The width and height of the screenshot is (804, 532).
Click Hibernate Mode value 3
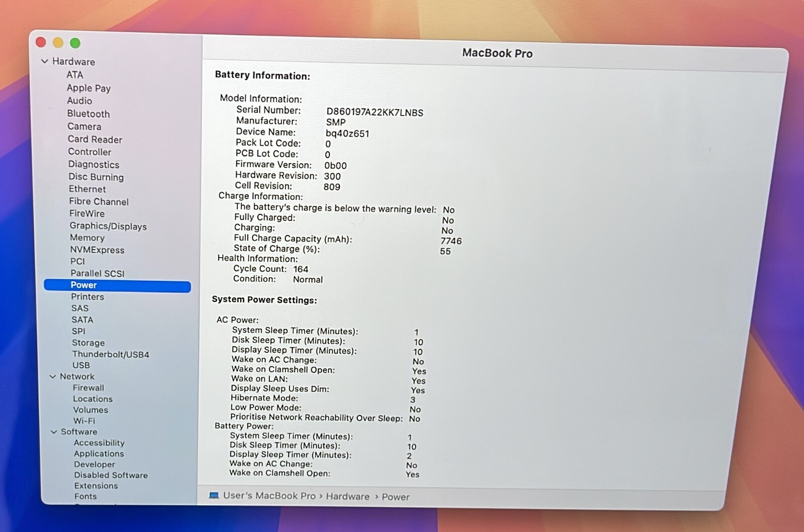pyautogui.click(x=413, y=400)
